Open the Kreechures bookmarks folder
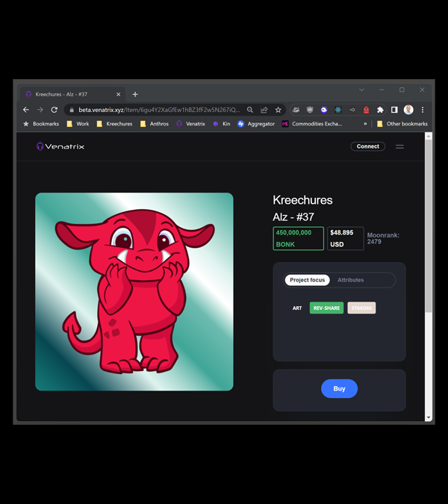The height and width of the screenshot is (504, 448). point(114,124)
